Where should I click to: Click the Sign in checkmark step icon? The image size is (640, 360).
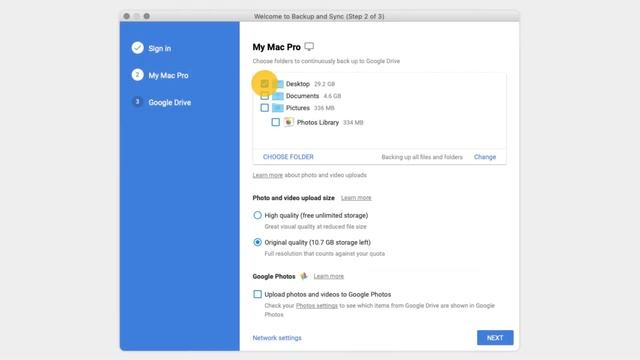138,48
